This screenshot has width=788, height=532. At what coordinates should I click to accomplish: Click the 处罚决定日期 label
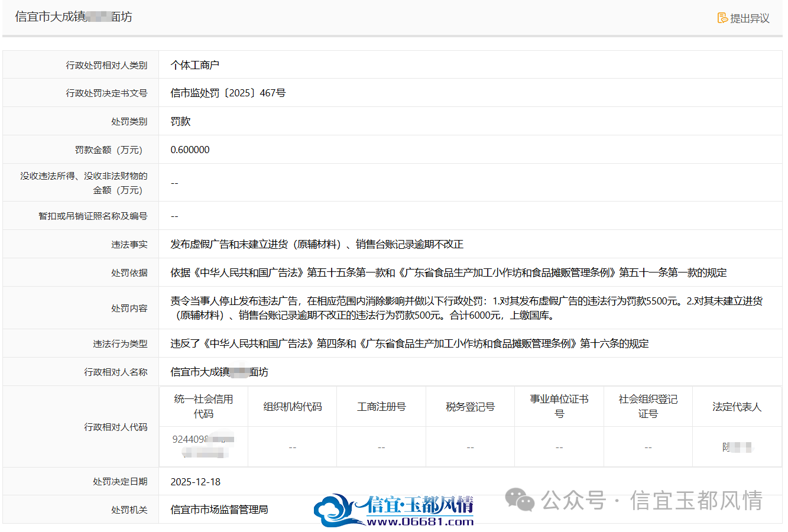pyautogui.click(x=120, y=482)
